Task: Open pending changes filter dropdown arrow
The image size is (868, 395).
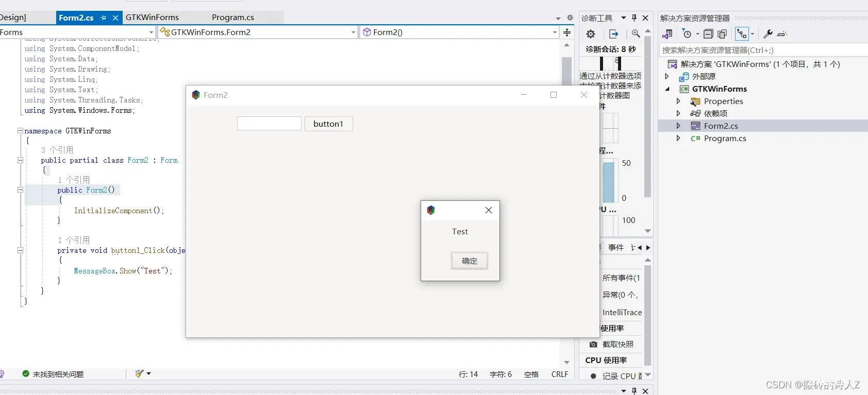Action: [x=697, y=35]
